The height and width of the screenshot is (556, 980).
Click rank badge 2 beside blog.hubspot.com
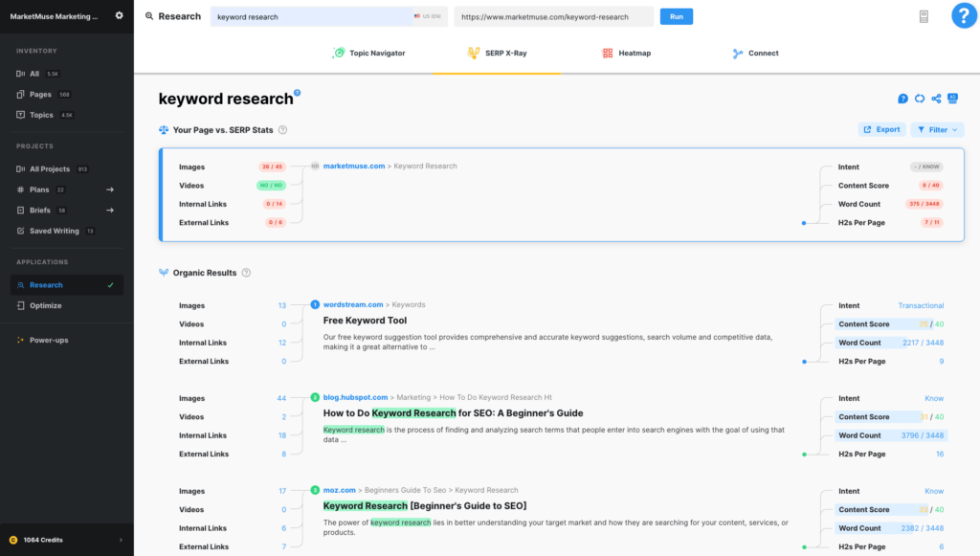pos(315,397)
